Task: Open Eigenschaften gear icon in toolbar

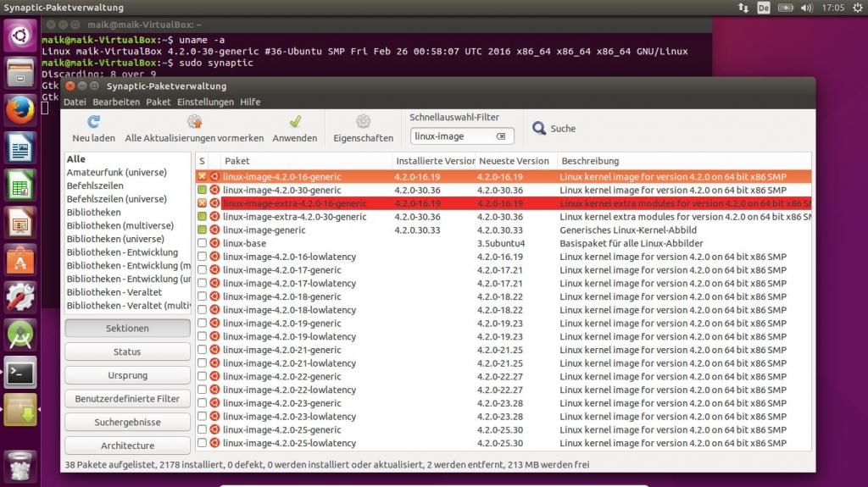Action: point(363,122)
